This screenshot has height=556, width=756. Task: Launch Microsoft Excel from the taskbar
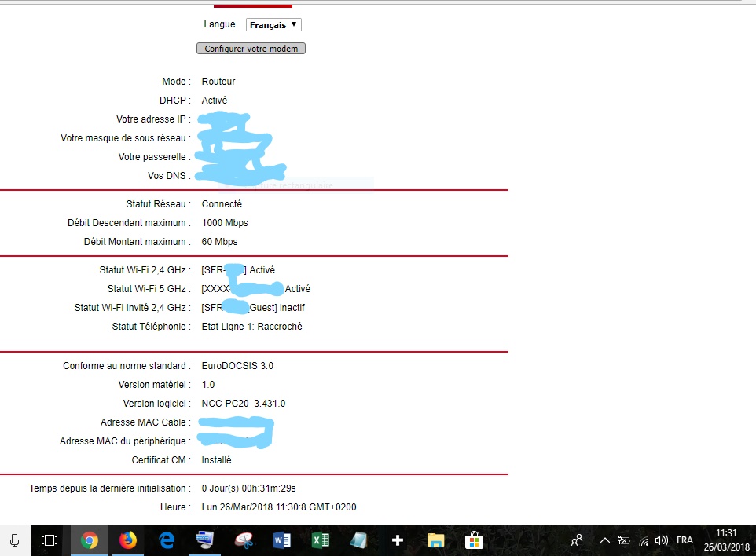[321, 540]
